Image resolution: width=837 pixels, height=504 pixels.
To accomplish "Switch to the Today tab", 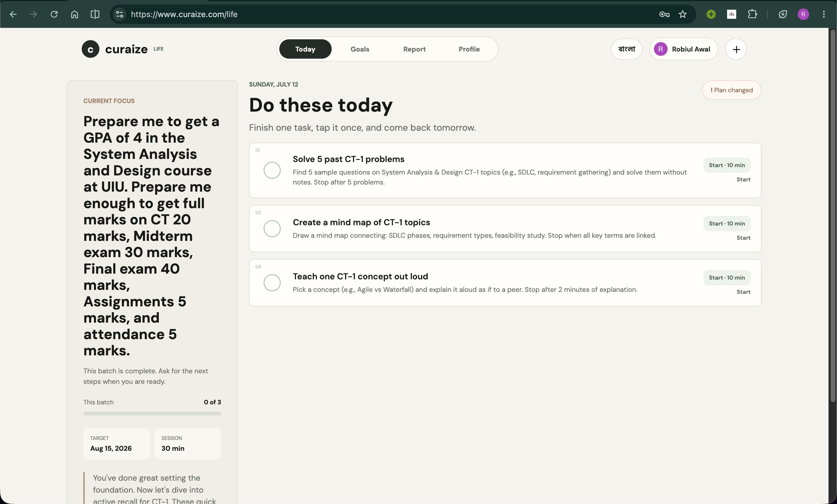I will point(305,49).
